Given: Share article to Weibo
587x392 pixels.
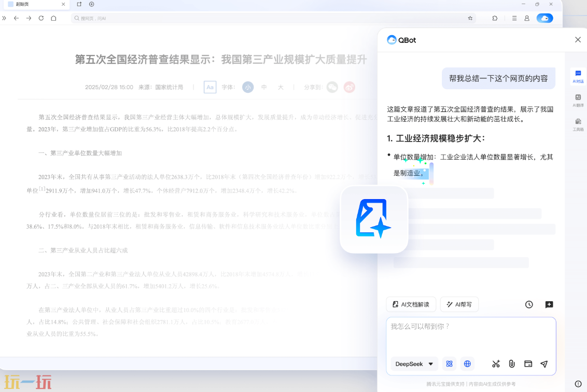Looking at the screenshot, I should click(350, 87).
